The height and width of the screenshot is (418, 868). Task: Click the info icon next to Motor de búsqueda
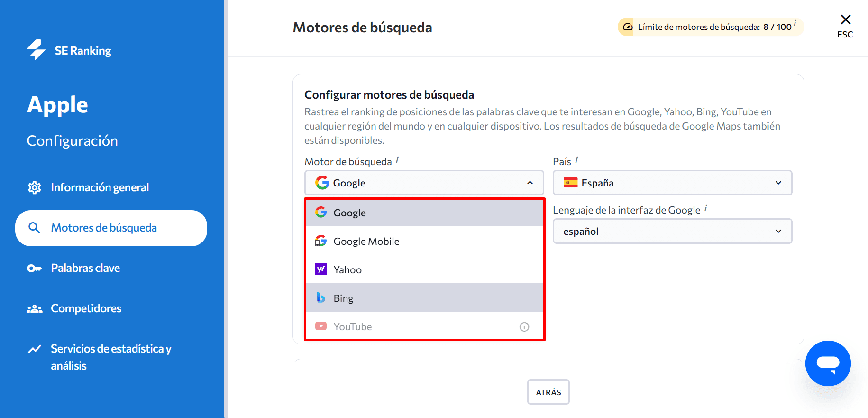[x=397, y=160]
